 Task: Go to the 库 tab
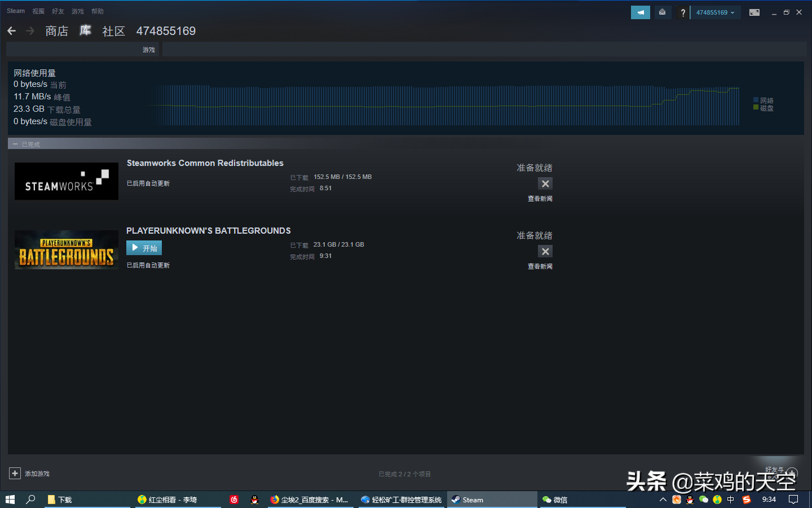(85, 30)
